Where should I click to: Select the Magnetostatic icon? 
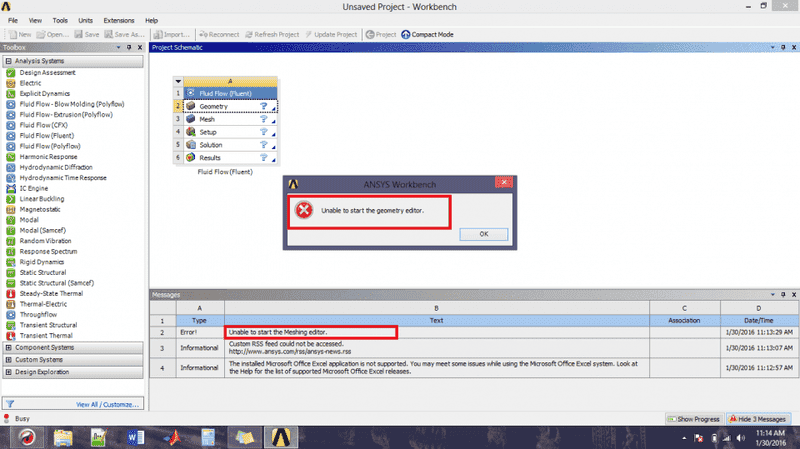(x=11, y=210)
